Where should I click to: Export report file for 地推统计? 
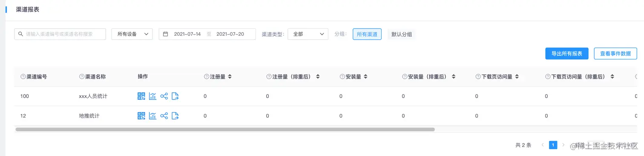coord(175,116)
